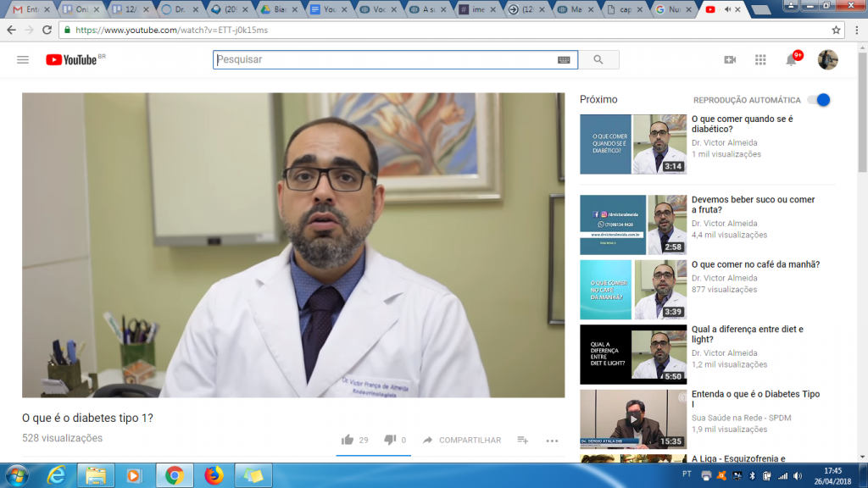This screenshot has width=868, height=488.
Task: Start a search with the magnifier icon
Action: pyautogui.click(x=600, y=59)
